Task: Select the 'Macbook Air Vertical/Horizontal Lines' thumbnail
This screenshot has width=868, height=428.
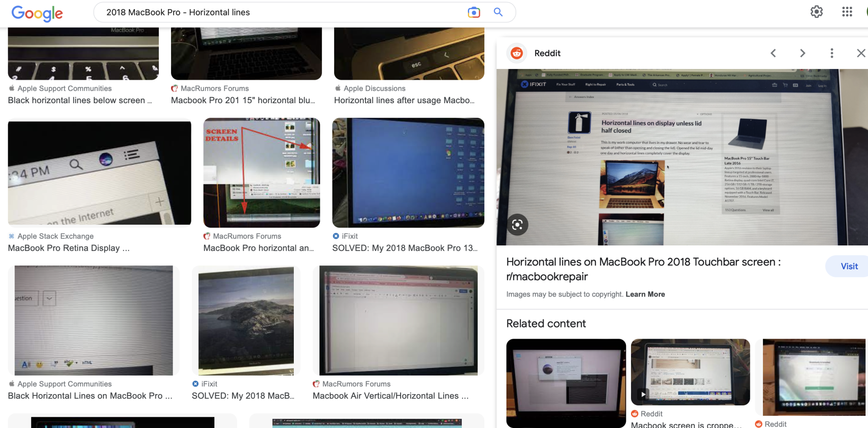Action: [x=398, y=320]
